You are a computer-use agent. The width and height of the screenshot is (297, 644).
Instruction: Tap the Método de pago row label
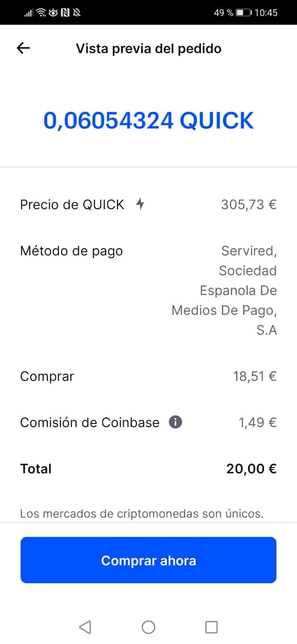(x=71, y=251)
